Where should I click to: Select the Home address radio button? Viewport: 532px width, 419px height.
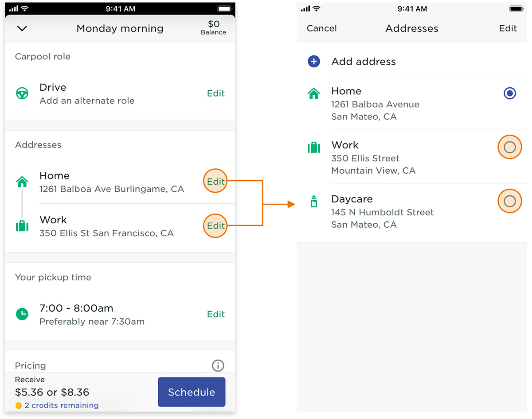pyautogui.click(x=510, y=93)
